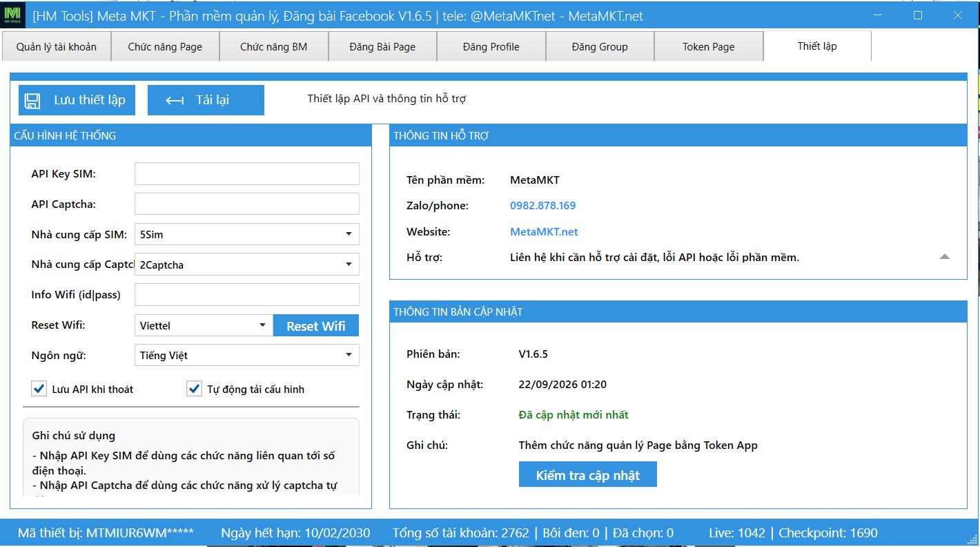Open the Nhà cung cấp SIM dropdown
The image size is (980, 547).
point(247,234)
